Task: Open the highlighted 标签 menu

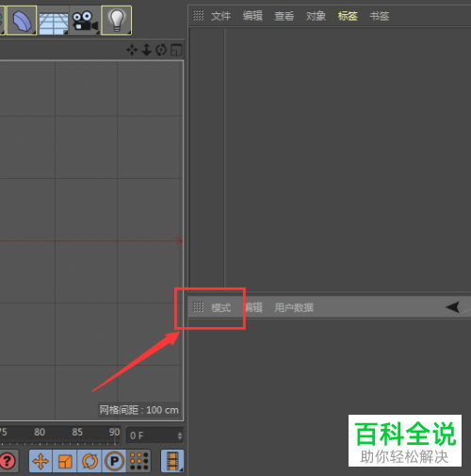Action: coord(348,16)
